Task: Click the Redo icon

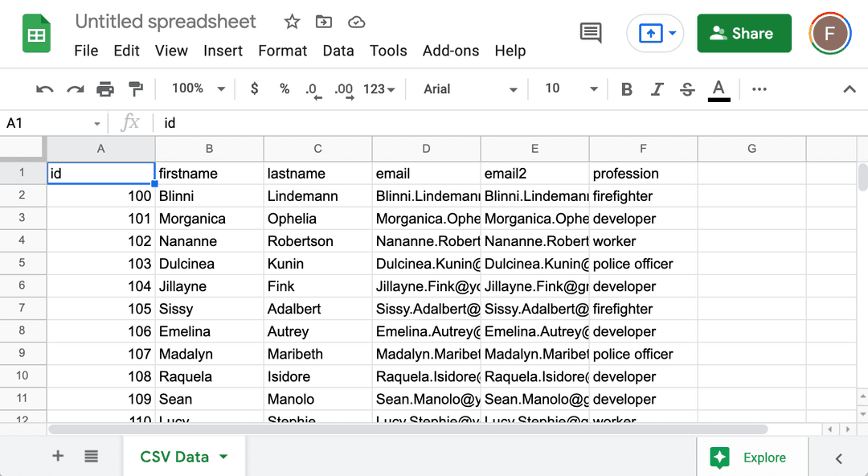Action: pos(74,88)
